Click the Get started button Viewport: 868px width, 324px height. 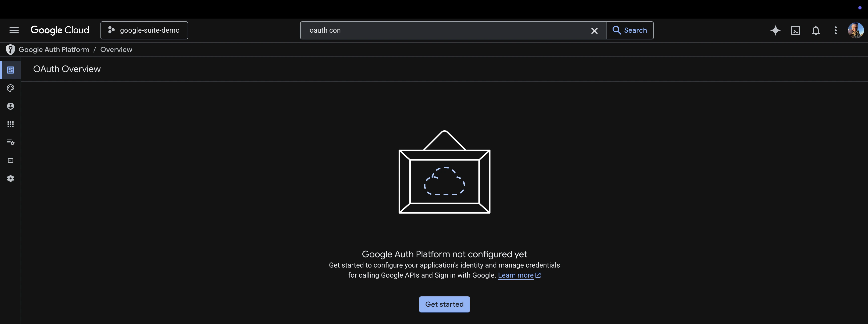[x=444, y=304]
